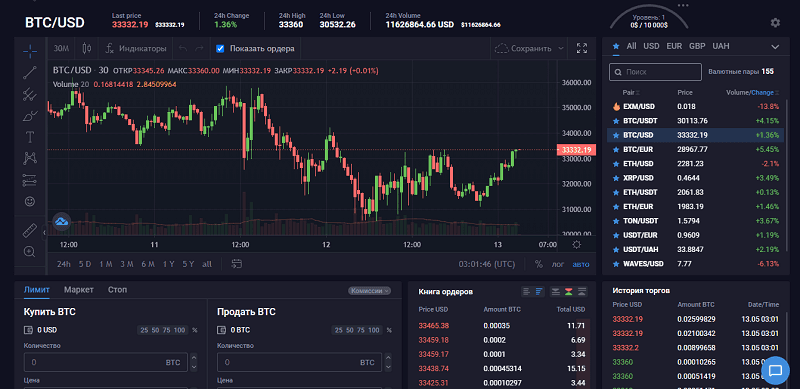The height and width of the screenshot is (389, 800).
Task: Expand the Сохранить save dropdown arrow
Action: coord(561,48)
